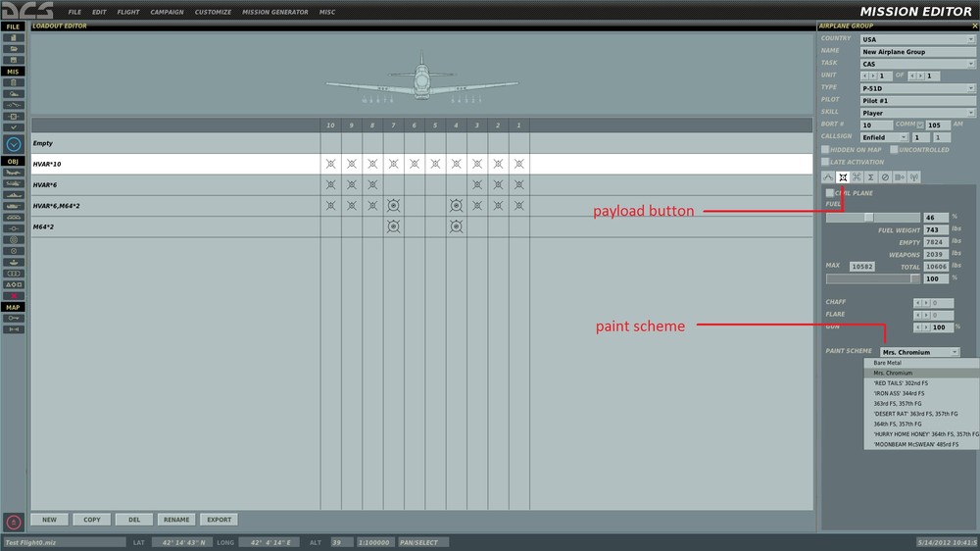Click the Pilot name input field
The width and height of the screenshot is (980, 551).
(x=917, y=101)
